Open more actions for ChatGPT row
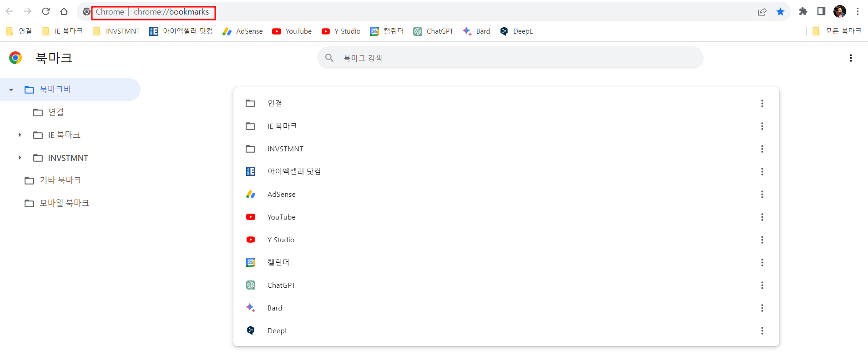This screenshot has width=868, height=360. [x=762, y=285]
